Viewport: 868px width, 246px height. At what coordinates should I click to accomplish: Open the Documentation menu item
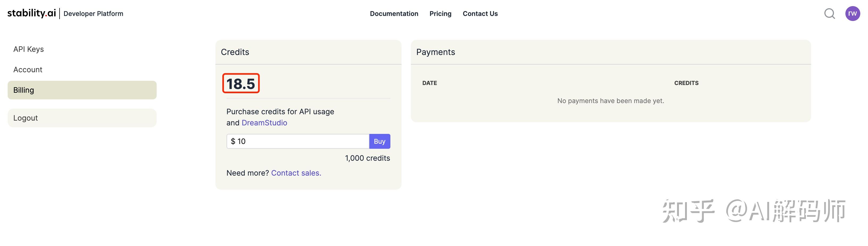[x=394, y=14]
